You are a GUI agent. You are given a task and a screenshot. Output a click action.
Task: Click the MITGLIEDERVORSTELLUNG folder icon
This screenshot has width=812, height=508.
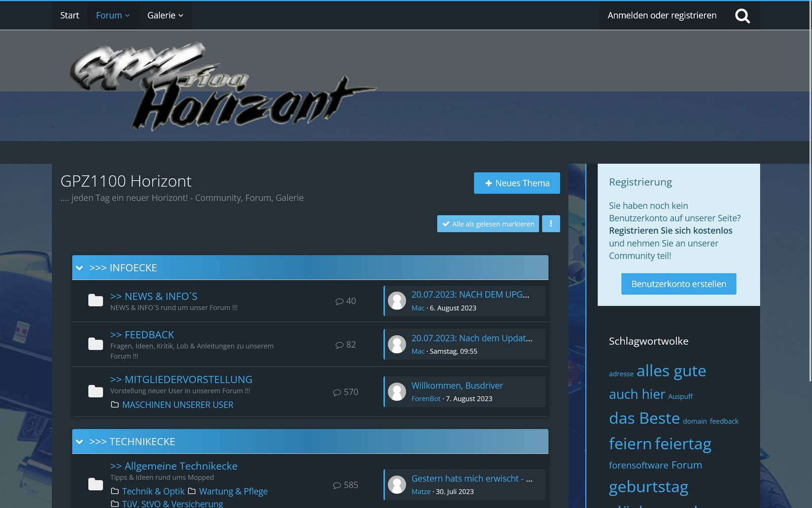point(95,391)
